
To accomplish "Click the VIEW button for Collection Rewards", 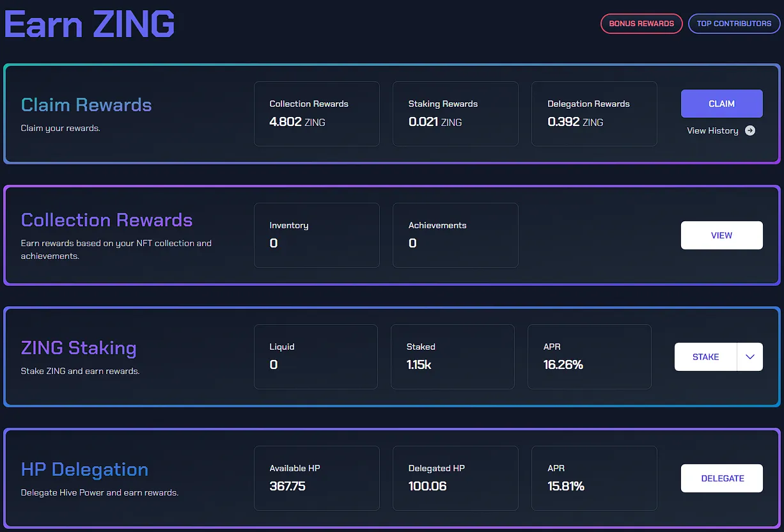I will (x=722, y=235).
